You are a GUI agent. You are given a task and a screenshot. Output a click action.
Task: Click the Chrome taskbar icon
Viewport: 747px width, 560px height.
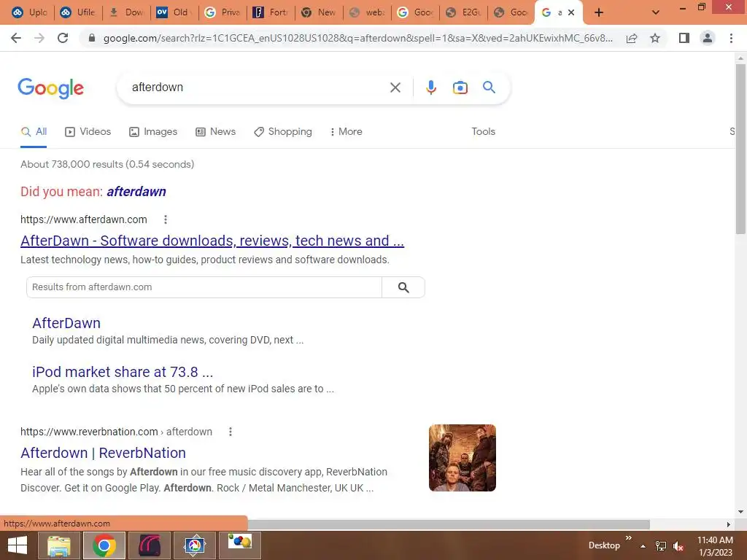104,545
